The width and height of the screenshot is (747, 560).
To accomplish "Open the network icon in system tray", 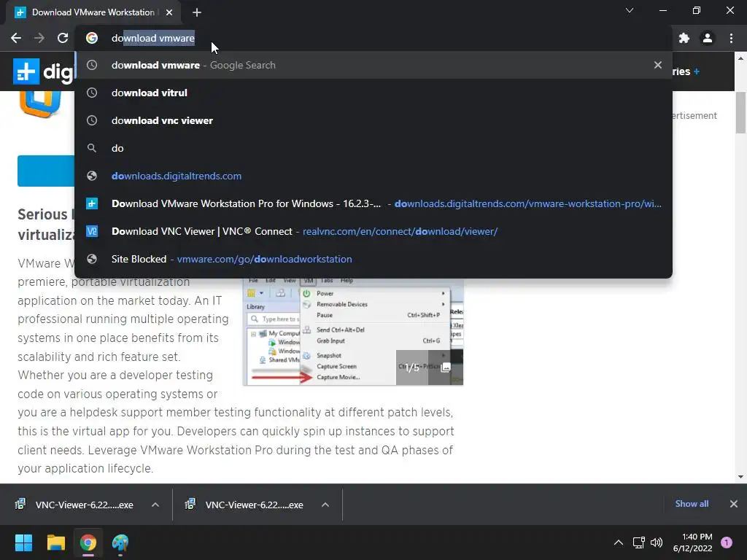I will (638, 542).
